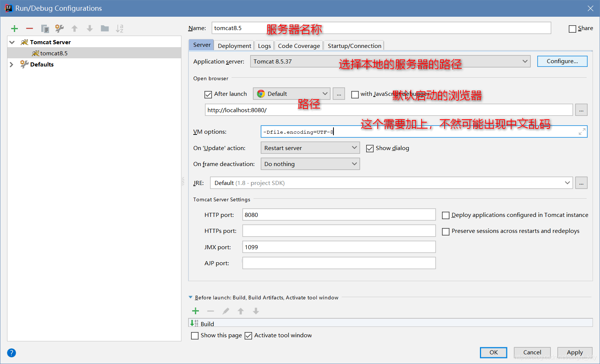
Task: Click the empty AJP port field
Action: click(339, 263)
